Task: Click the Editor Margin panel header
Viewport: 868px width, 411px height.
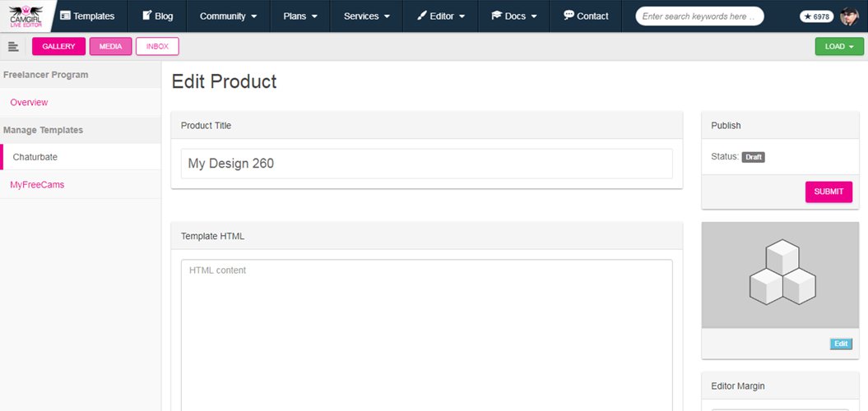Action: click(780, 386)
